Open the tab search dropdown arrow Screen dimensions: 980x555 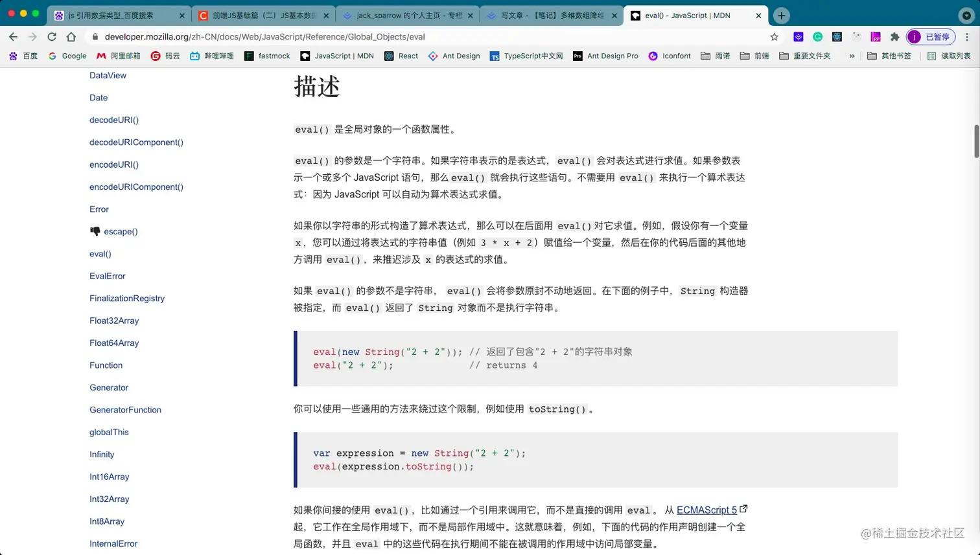coord(967,16)
